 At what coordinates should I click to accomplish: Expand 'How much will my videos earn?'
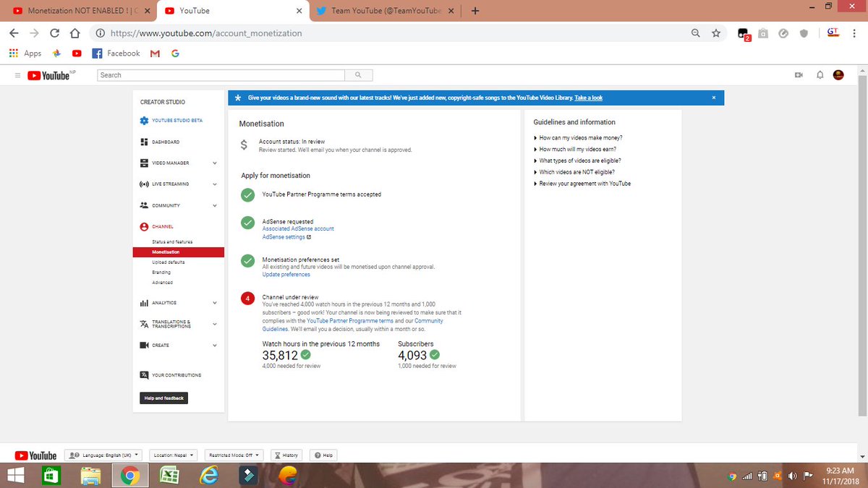[575, 149]
